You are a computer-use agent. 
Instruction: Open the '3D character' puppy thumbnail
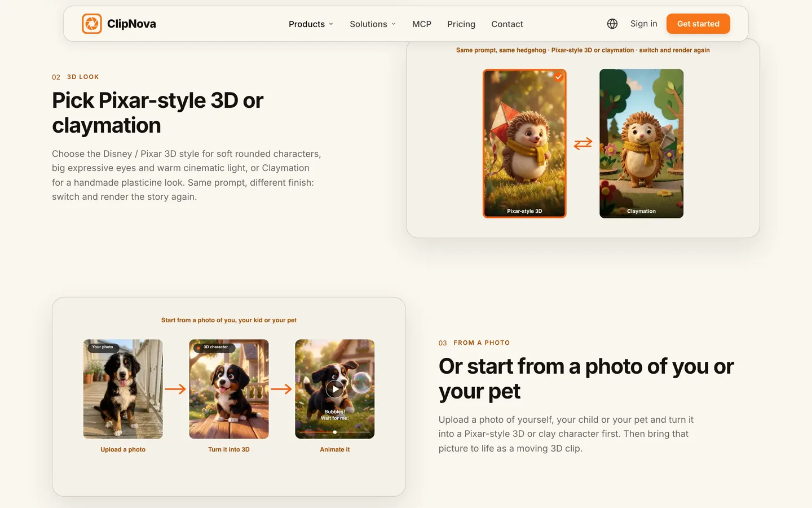coord(229,389)
